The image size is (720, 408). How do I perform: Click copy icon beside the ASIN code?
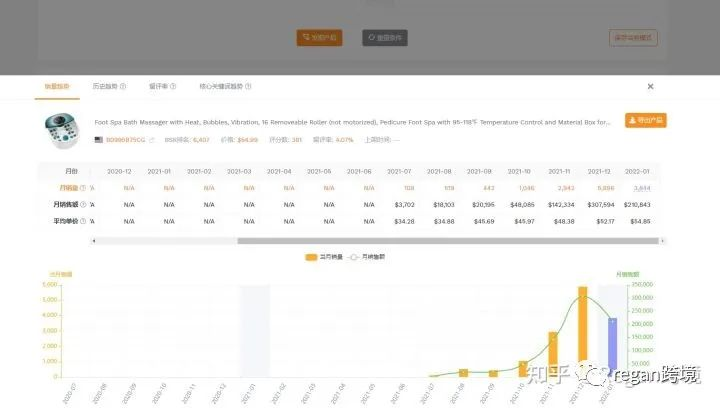(x=152, y=140)
